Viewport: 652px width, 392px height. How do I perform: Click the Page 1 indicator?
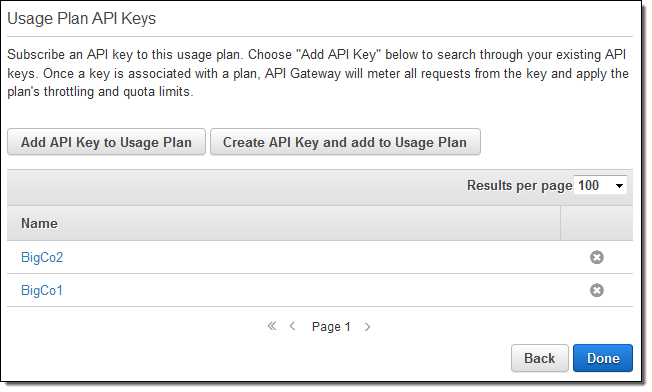click(x=331, y=327)
